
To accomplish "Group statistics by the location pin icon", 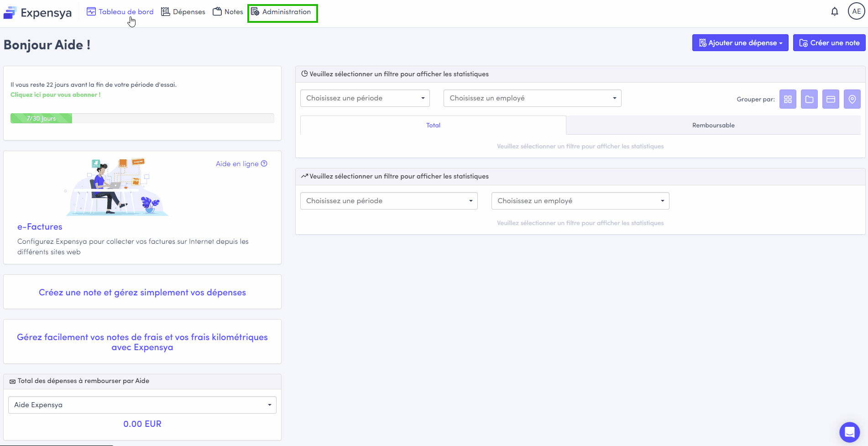I will (x=852, y=99).
